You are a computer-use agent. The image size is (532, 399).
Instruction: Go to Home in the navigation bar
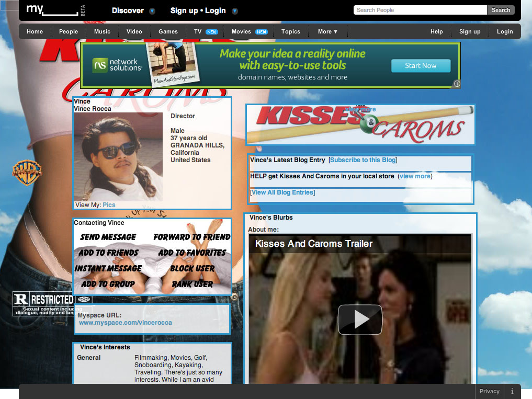click(x=35, y=31)
